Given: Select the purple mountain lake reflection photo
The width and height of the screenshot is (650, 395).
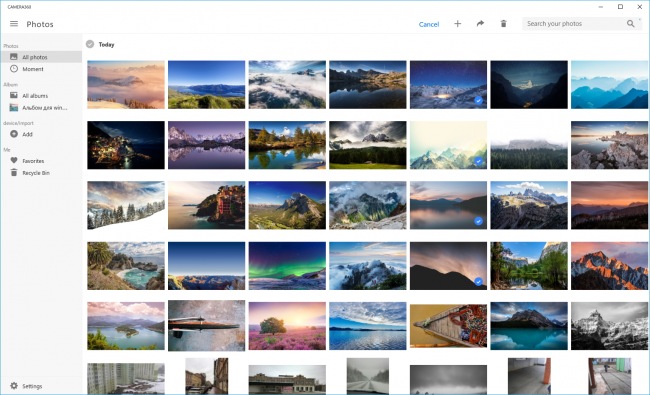Looking at the screenshot, I should coord(206,145).
